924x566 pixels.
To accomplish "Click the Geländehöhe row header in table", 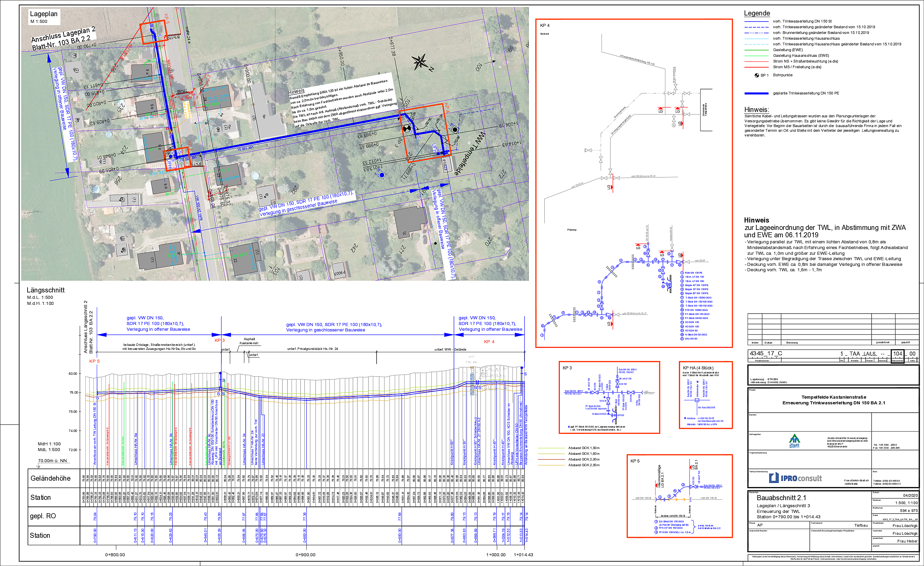I will point(51,478).
